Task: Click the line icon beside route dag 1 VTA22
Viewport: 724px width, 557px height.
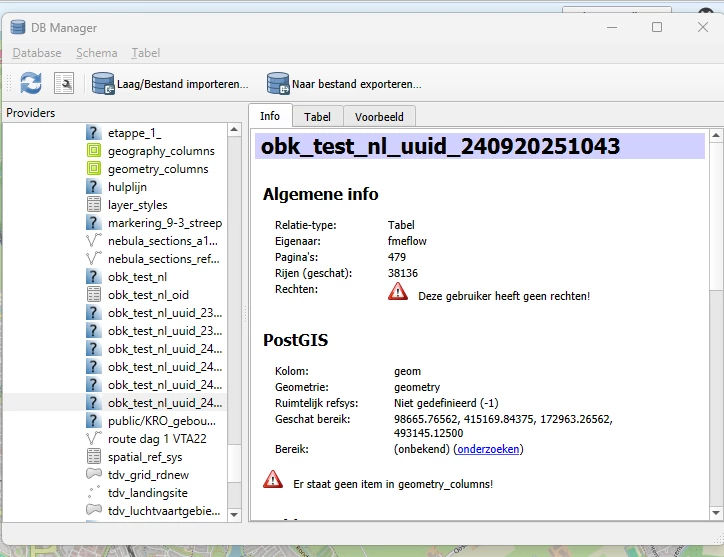Action: coord(94,438)
